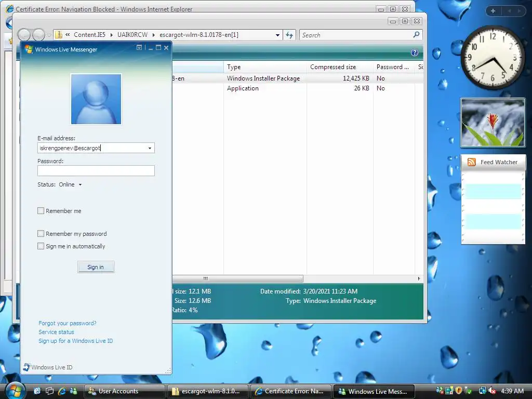Open the e-mail address dropdown arrow
532x399 pixels.
(x=150, y=148)
